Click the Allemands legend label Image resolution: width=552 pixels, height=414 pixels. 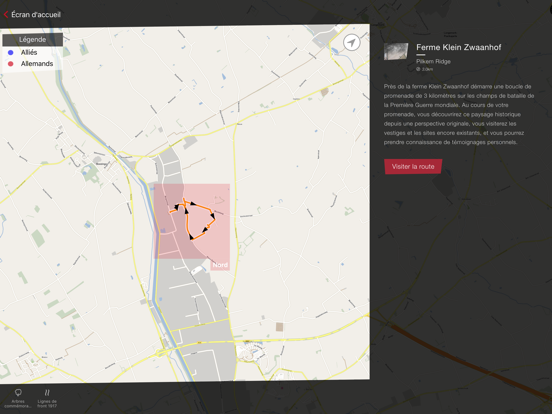point(37,64)
